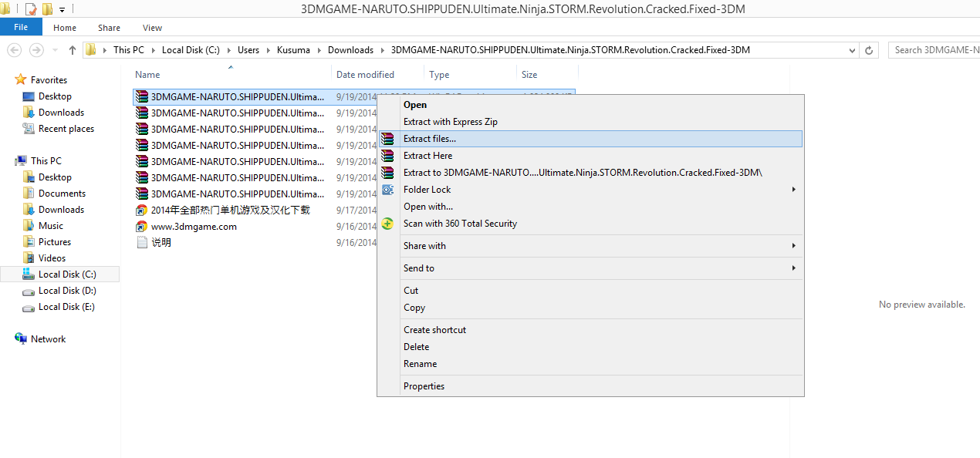Click chevron after This PC in address path
Viewport: 980px width, 458px height.
(x=153, y=50)
